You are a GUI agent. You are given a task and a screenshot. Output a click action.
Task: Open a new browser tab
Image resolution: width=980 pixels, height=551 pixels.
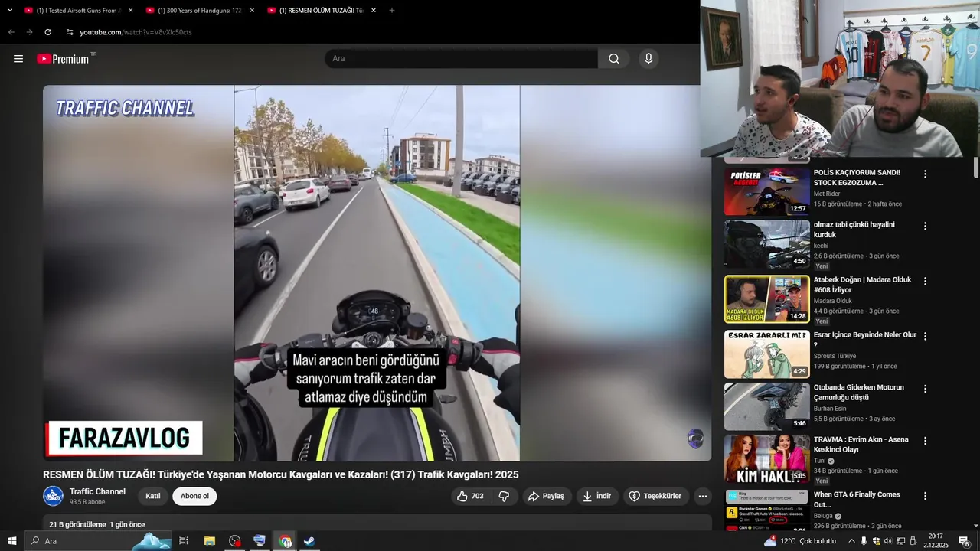[392, 11]
